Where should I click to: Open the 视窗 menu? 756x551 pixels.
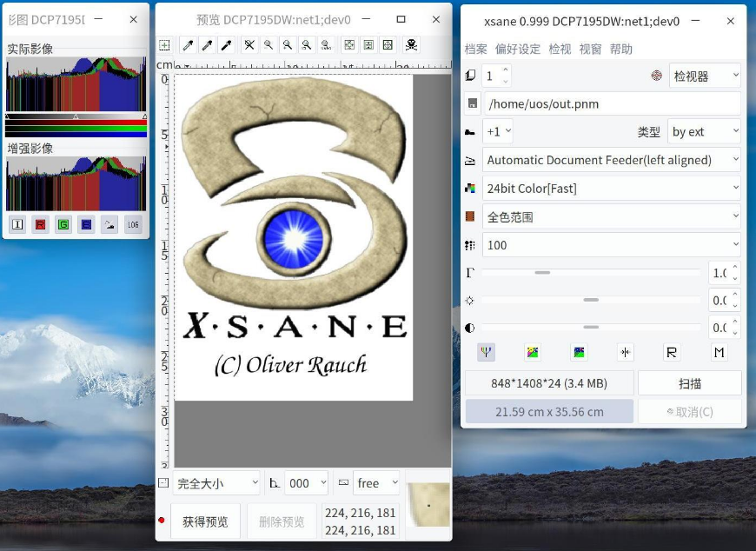pyautogui.click(x=590, y=50)
